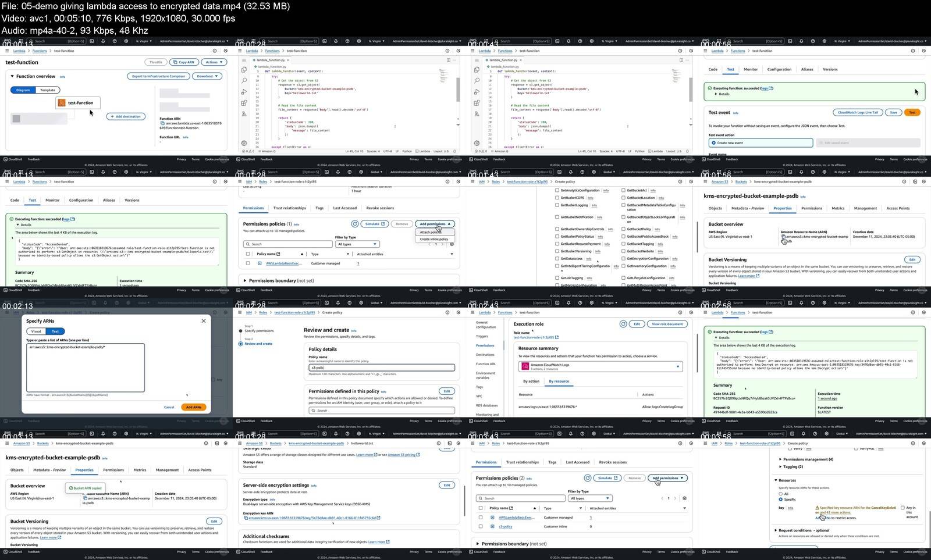Select AWSLambdaBasicExec row checkbox in 00:01:28 frame
The width and height of the screenshot is (931, 560).
[x=248, y=263]
